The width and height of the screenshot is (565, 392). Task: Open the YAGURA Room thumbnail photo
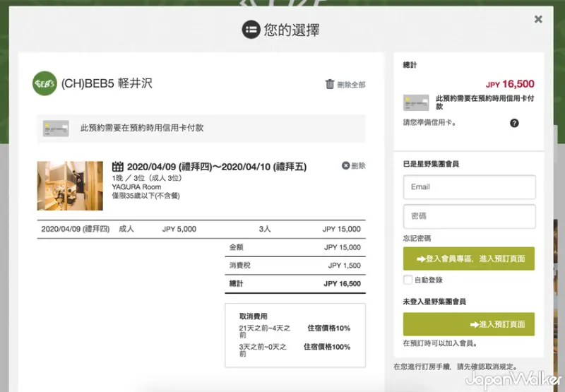[x=70, y=186]
